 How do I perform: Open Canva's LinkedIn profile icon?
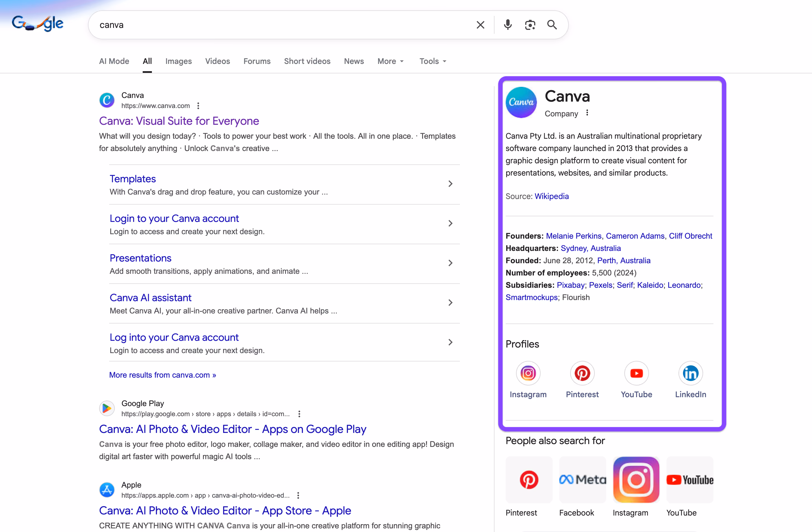pyautogui.click(x=691, y=373)
